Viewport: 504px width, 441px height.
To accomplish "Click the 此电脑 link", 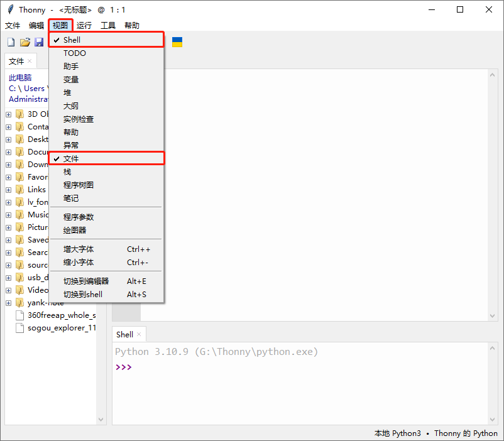I will pyautogui.click(x=20, y=77).
